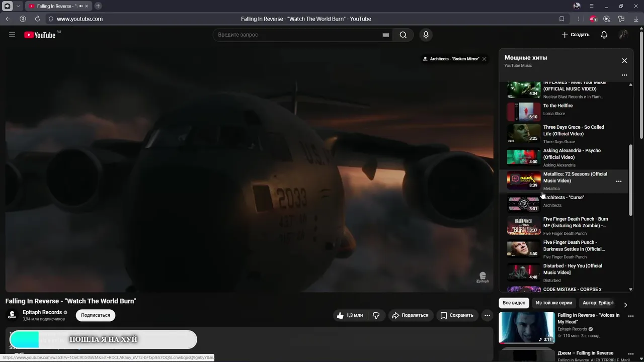Click the playlist scrollbar down arrow
This screenshot has width=644, height=362.
631,290
